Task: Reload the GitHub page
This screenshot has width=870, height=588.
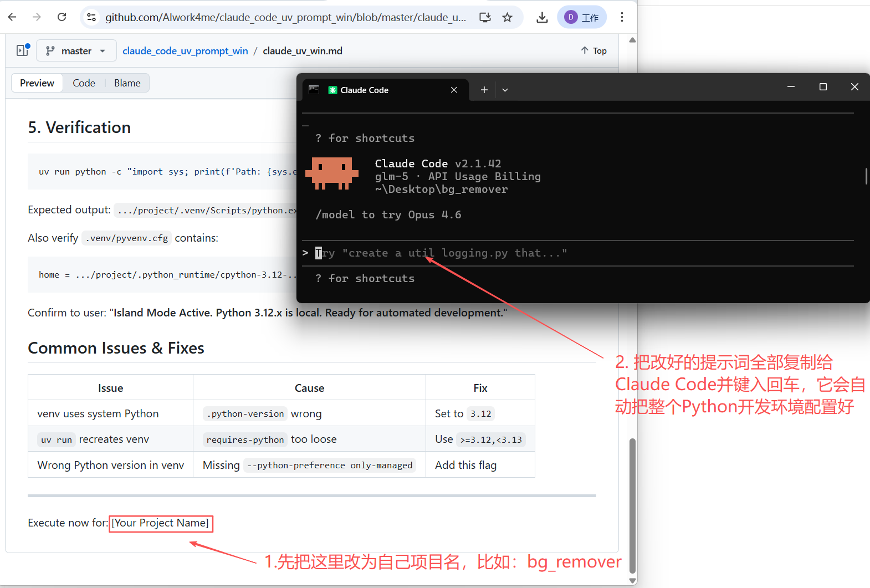Action: pyautogui.click(x=62, y=17)
